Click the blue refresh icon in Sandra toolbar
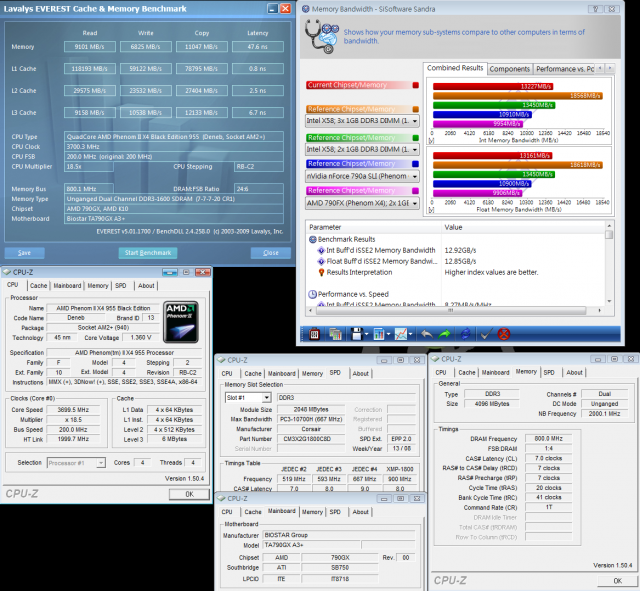This screenshot has width=640, height=591. coord(465,334)
